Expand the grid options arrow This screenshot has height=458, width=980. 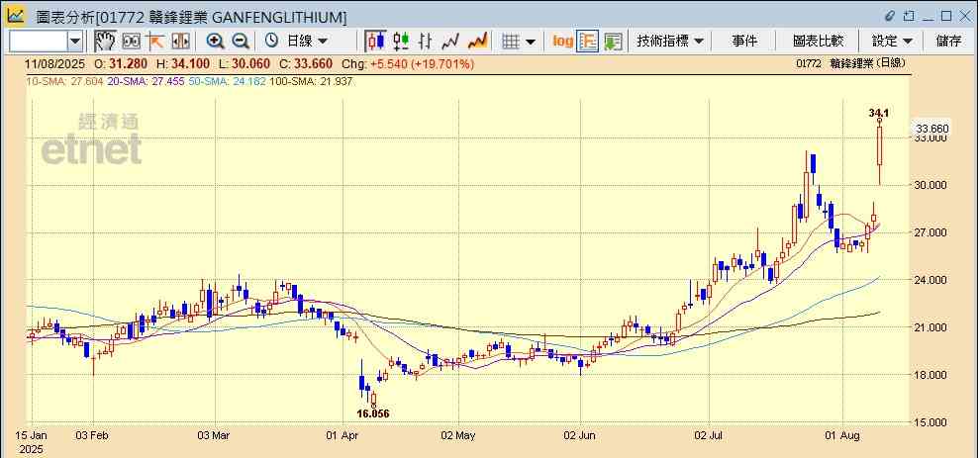(531, 42)
